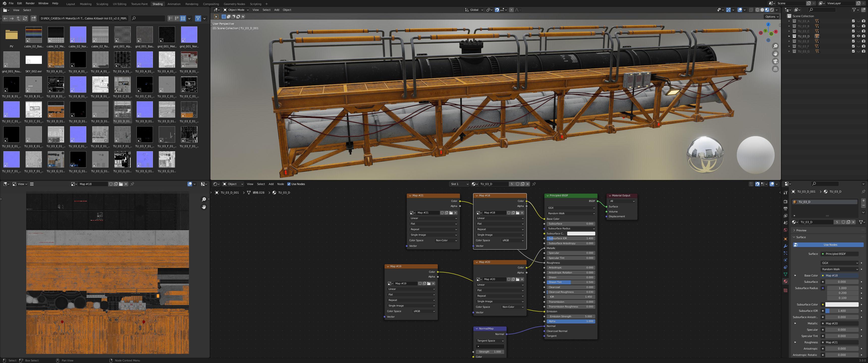This screenshot has height=363, width=868.
Task: Hide TU_03_D collection with eye icon
Action: coord(858,36)
